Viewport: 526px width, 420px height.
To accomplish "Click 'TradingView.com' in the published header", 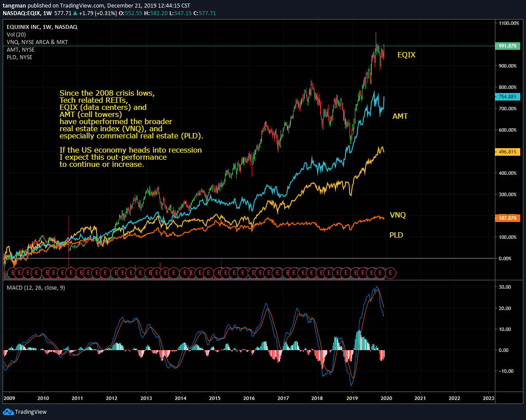I will click(82, 6).
